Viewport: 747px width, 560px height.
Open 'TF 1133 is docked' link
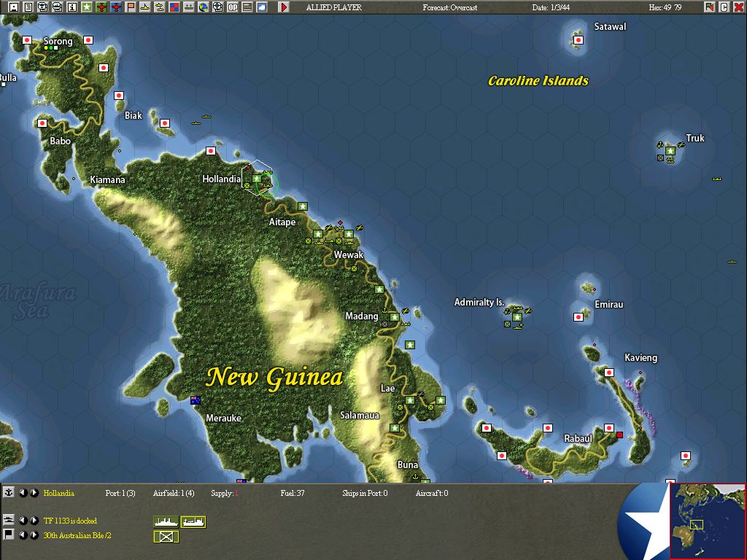point(70,521)
